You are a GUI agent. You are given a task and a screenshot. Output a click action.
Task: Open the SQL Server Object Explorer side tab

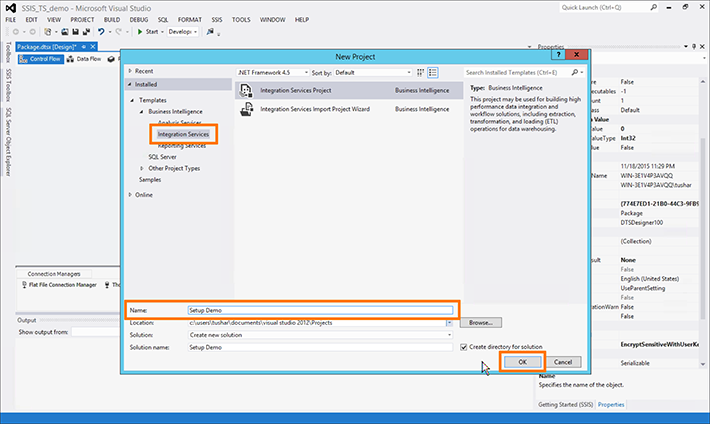pos(8,141)
